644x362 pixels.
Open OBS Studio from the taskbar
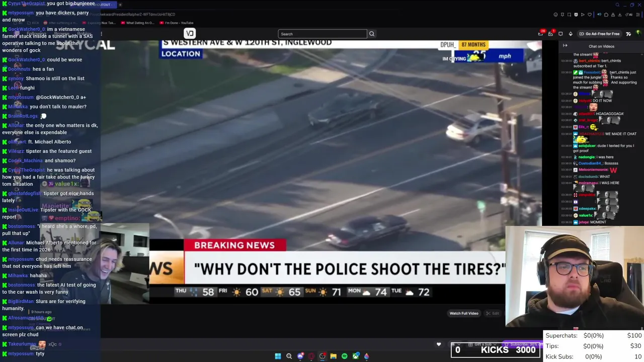click(x=323, y=356)
